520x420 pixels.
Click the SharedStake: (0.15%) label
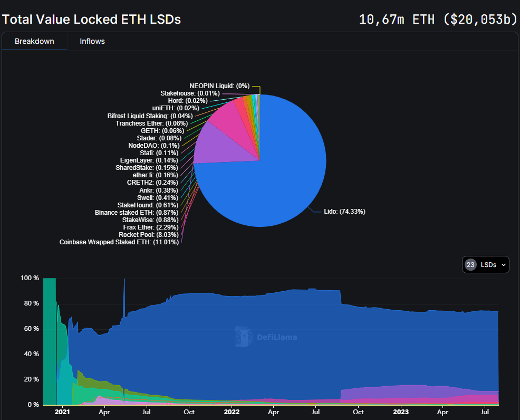click(147, 168)
